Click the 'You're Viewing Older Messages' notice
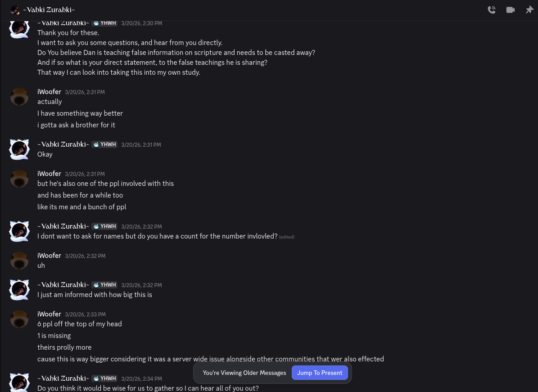This screenshot has height=392, width=538. pos(244,373)
